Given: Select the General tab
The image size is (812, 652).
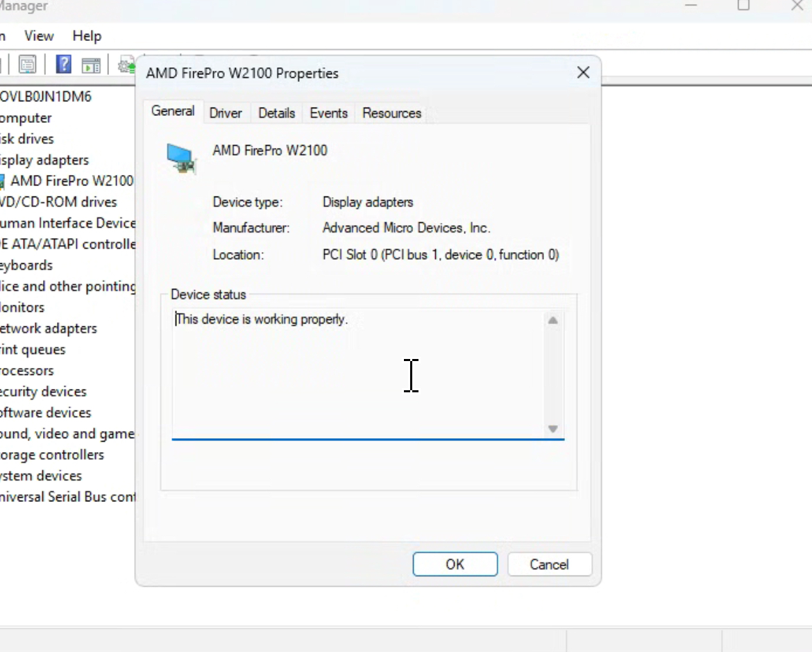Looking at the screenshot, I should point(173,111).
